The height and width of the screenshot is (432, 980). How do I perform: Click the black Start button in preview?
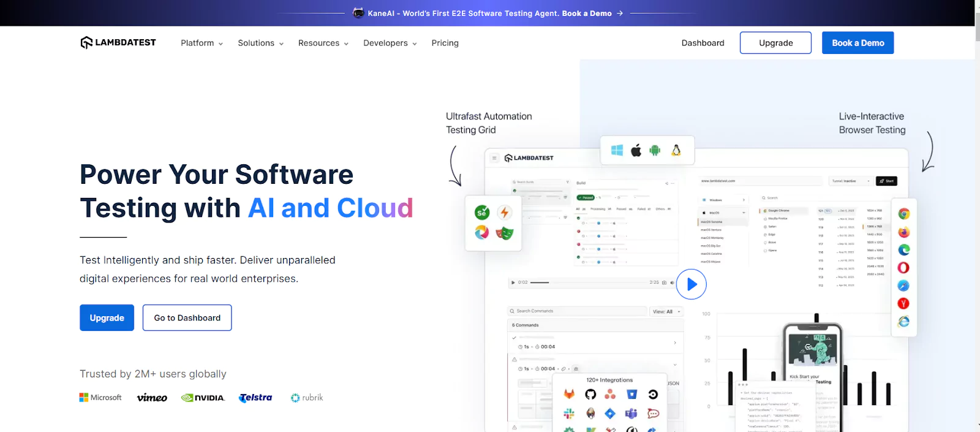tap(887, 181)
